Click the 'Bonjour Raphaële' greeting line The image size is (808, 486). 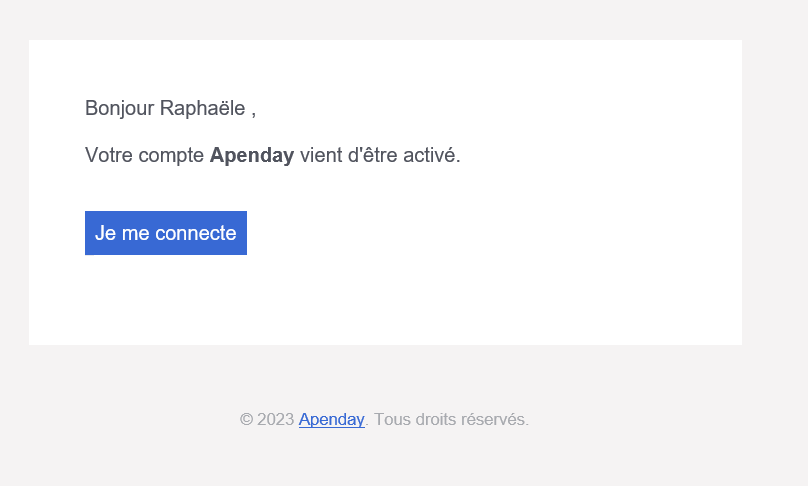point(170,108)
